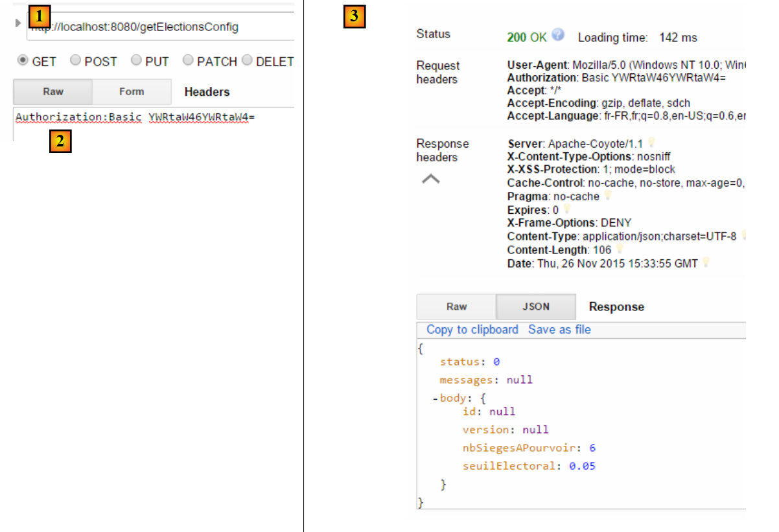Click the lightbulb icon beside Pragma header

(x=608, y=196)
